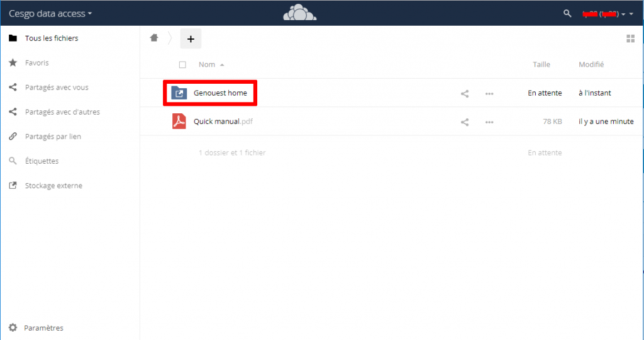Screen dimensions: 644x340
Task: Click the 78 KB size value
Action: click(x=552, y=122)
